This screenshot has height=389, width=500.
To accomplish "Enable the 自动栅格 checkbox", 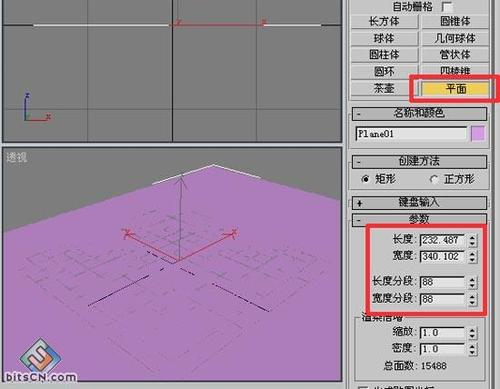I will click(x=447, y=7).
